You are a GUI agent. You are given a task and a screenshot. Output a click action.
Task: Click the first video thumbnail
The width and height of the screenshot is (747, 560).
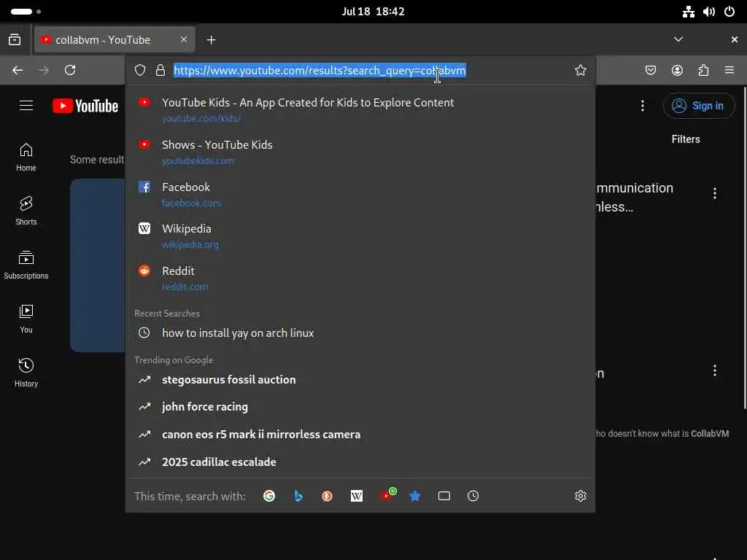click(x=98, y=265)
